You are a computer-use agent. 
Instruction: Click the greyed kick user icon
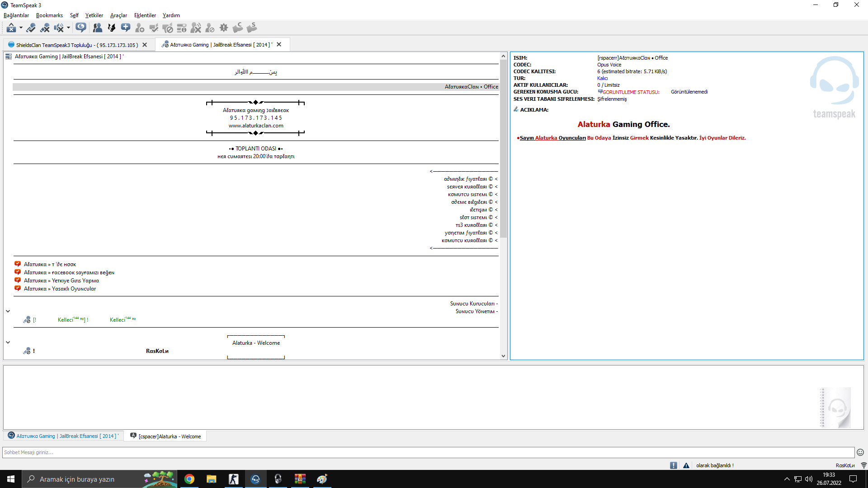point(196,28)
